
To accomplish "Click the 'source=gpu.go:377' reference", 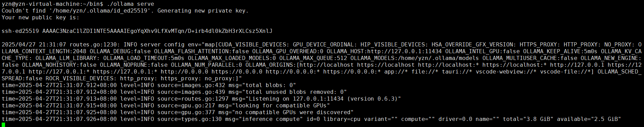I will tap(186, 112).
